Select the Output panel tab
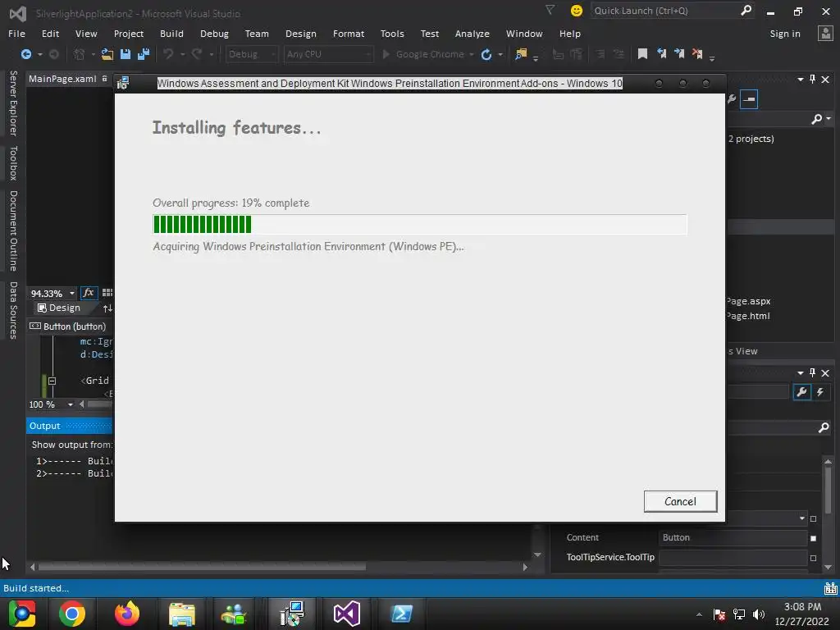This screenshot has width=840, height=630. pos(45,426)
